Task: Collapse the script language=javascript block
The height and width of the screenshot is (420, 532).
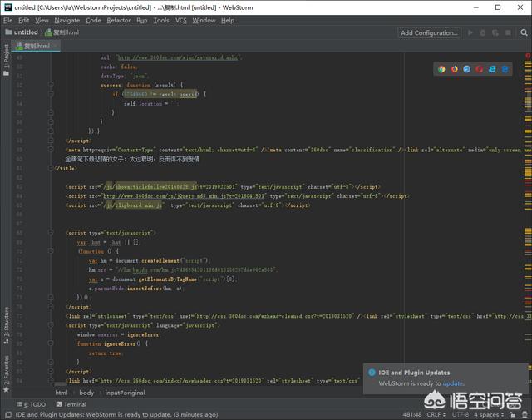Action: [51, 325]
